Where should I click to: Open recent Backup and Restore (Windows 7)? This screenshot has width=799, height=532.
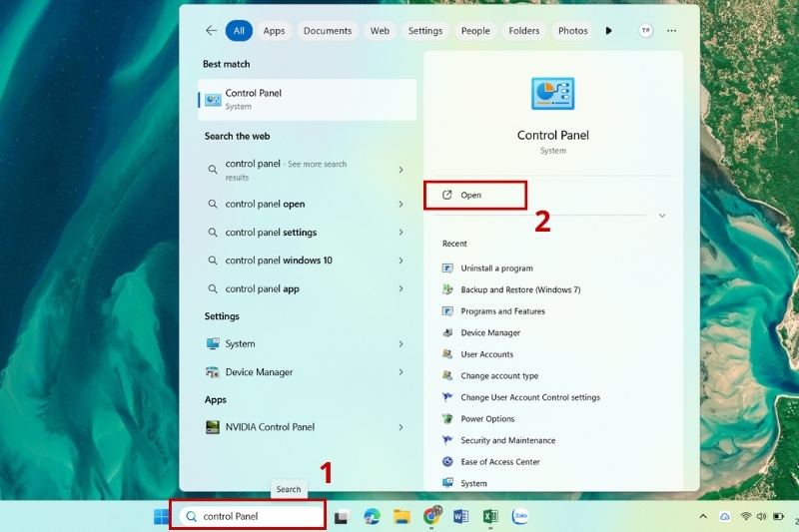pos(520,289)
